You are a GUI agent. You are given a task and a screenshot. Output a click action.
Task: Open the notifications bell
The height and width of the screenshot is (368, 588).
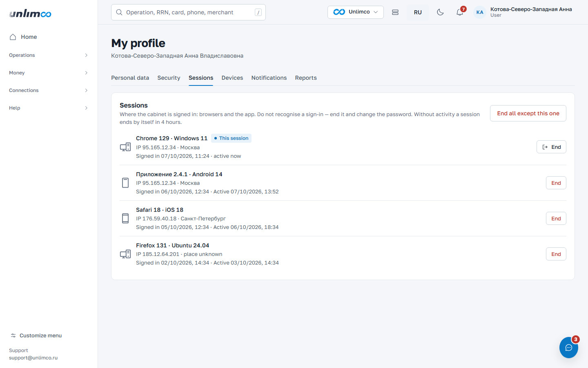click(460, 12)
